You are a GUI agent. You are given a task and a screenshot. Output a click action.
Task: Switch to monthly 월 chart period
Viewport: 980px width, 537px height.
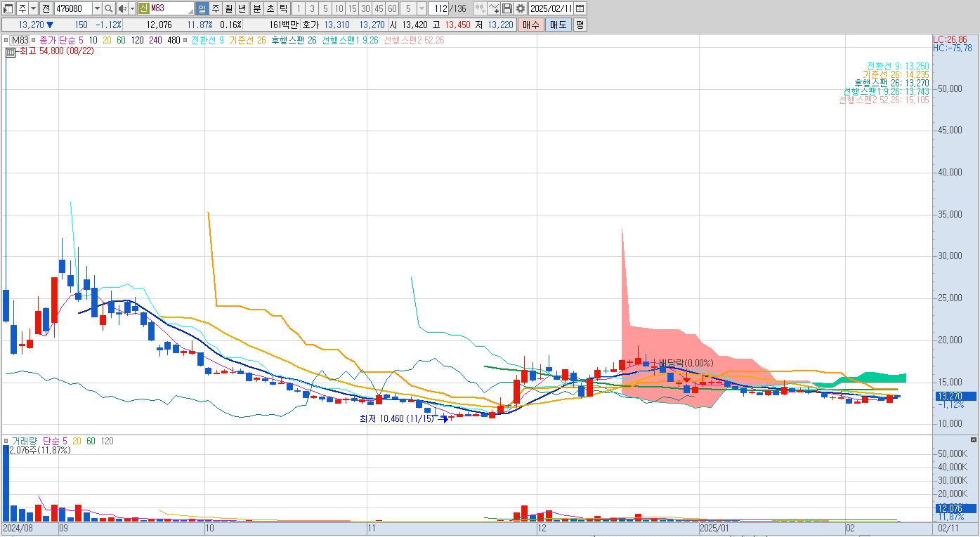228,8
